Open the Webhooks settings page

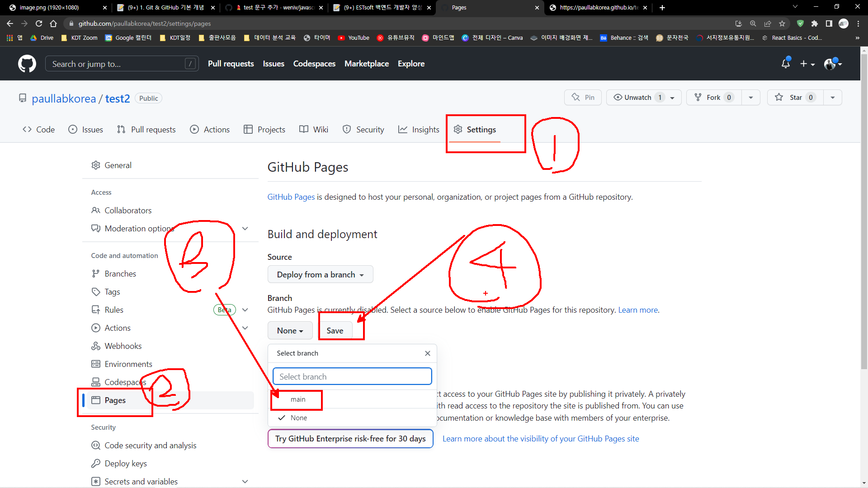(123, 346)
